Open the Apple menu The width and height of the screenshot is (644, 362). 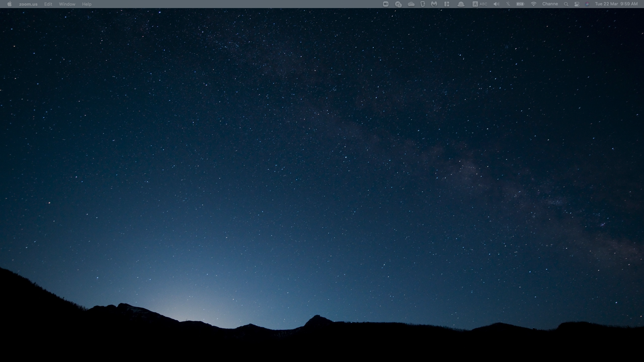[9, 4]
